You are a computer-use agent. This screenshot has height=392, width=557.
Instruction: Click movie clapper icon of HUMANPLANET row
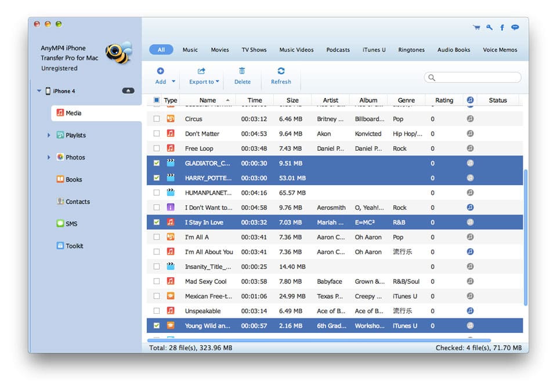pyautogui.click(x=171, y=193)
